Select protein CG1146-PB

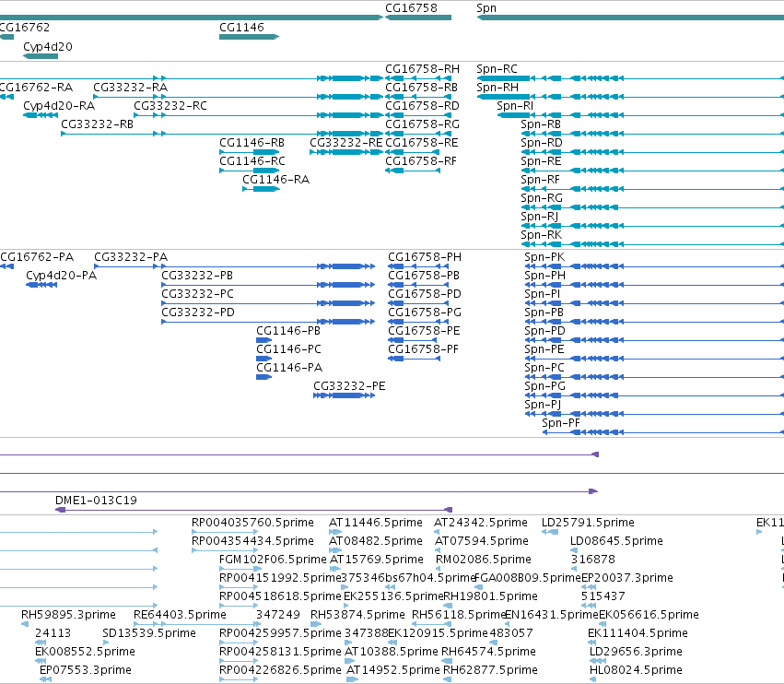point(288,331)
